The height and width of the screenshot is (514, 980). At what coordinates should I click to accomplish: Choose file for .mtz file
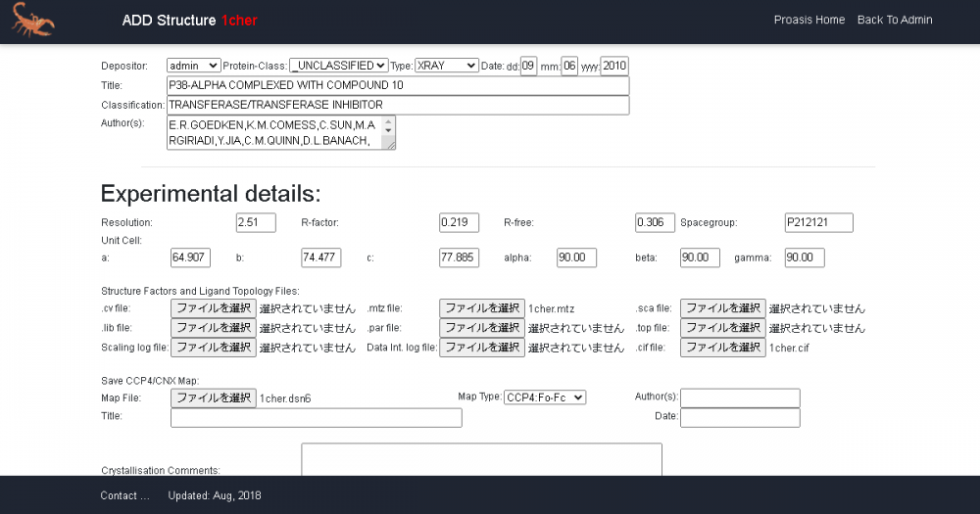pos(481,308)
